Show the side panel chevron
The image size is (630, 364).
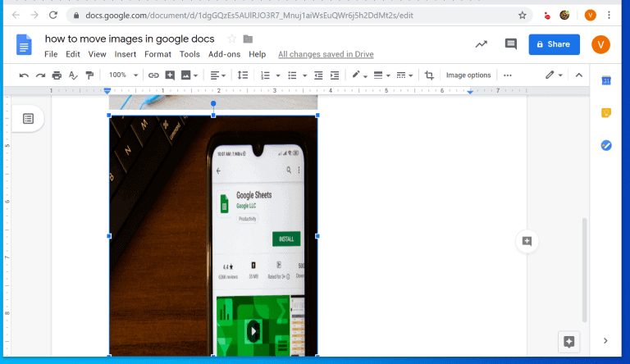[605, 341]
